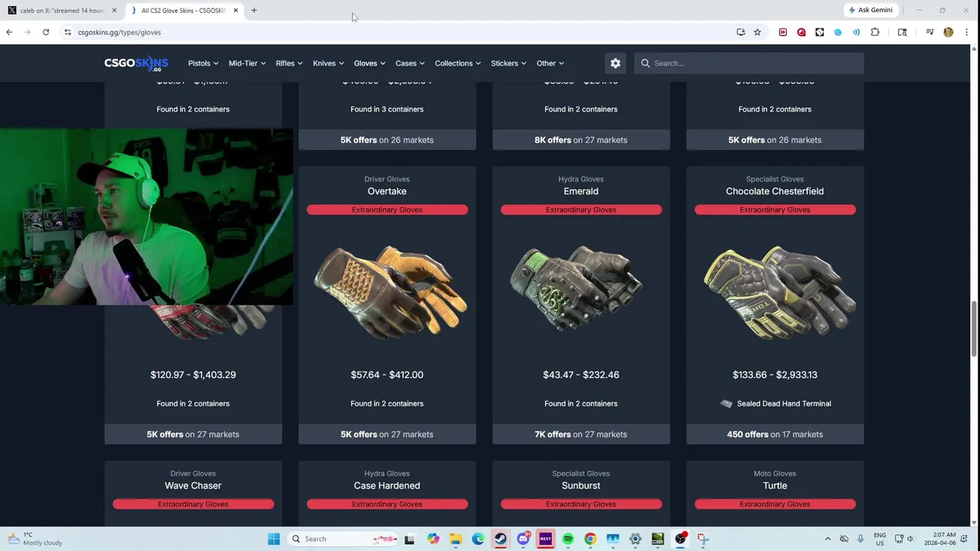
Task: Click the magnifier icon in the search box
Action: tap(645, 64)
